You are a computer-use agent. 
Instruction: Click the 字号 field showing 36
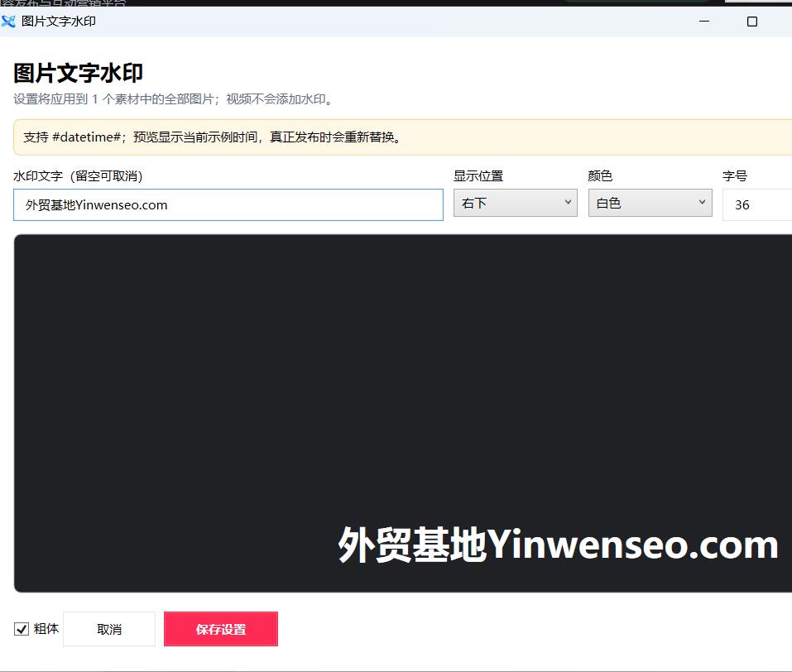pos(757,204)
